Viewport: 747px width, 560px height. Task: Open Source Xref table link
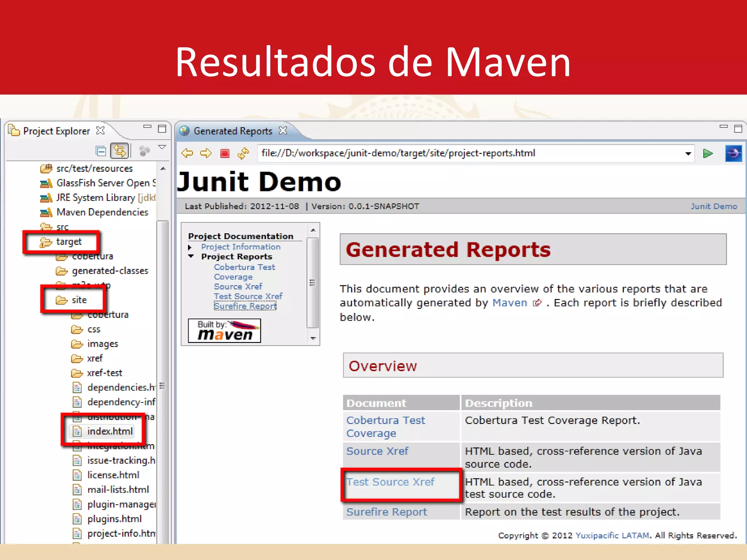377,451
